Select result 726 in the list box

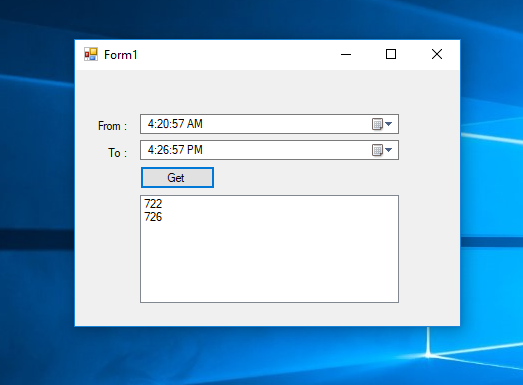point(153,217)
